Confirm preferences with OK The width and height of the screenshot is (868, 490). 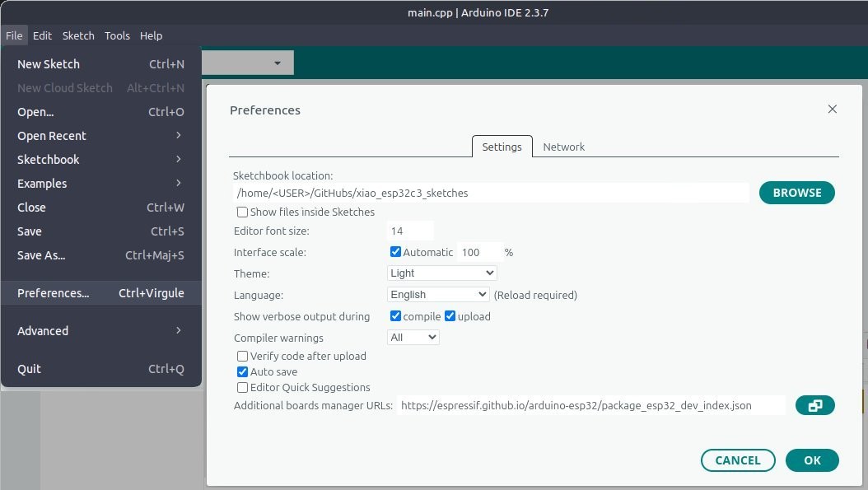[812, 460]
